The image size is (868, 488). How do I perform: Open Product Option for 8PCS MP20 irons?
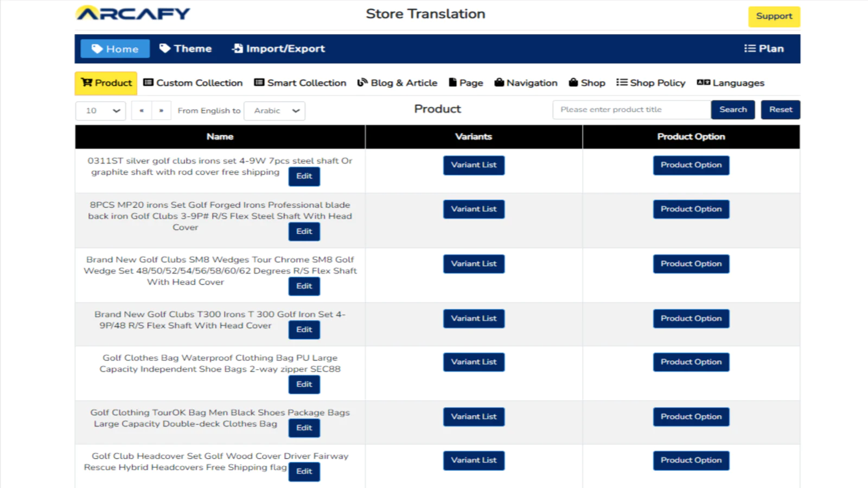691,209
